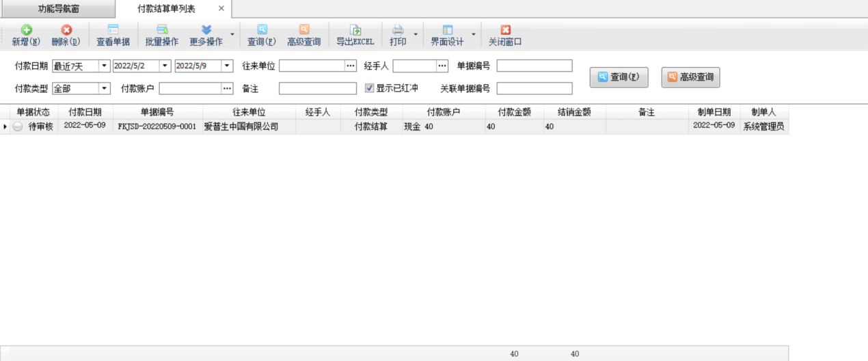Click 关闭窗口 toolbar icon
Viewport: 868px width, 361px height.
[505, 31]
